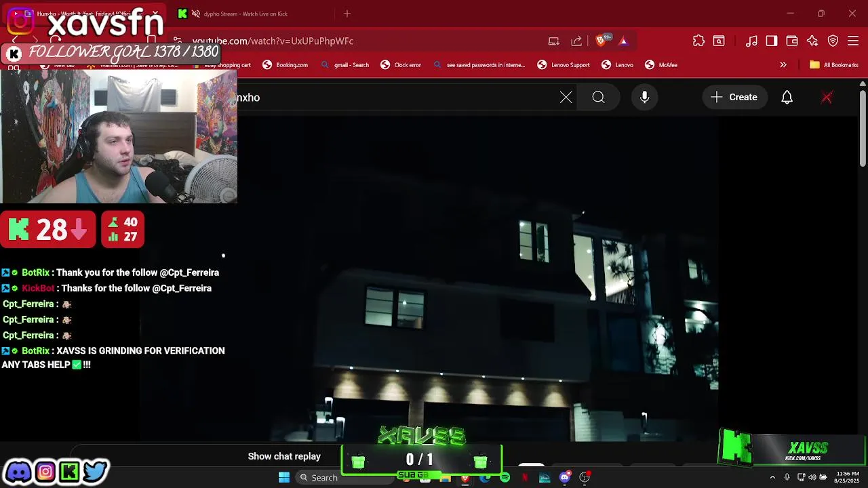
Task: Click the install app icon in address bar
Action: pyautogui.click(x=554, y=41)
